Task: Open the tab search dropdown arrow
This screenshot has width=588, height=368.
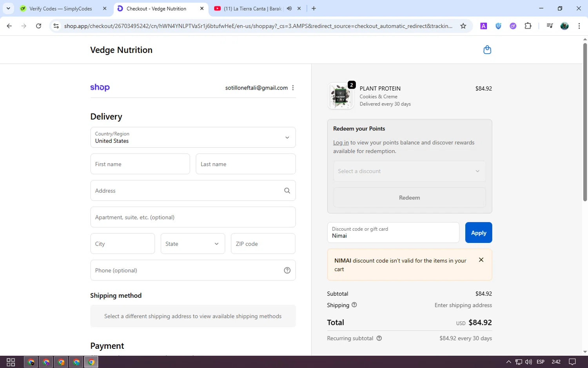Action: click(x=8, y=8)
